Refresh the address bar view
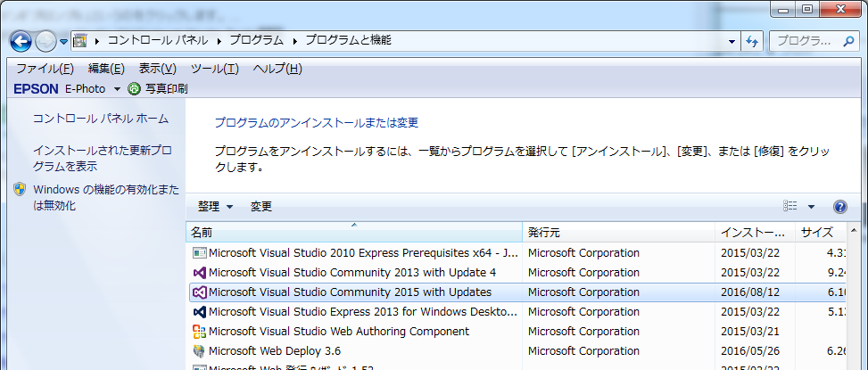The image size is (868, 370). pos(752,41)
